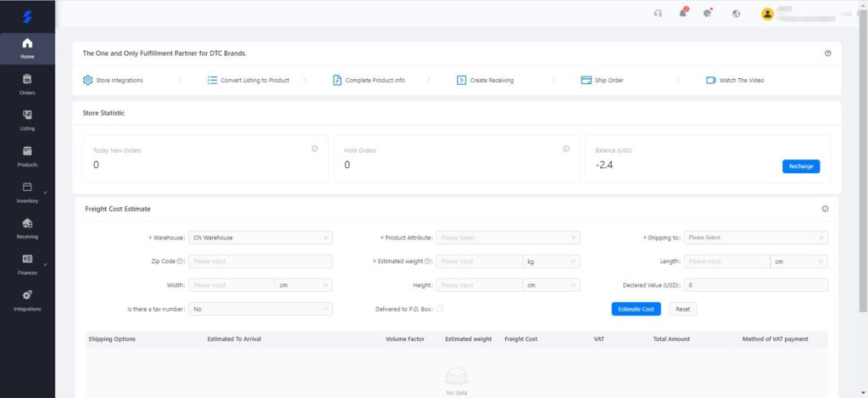Screen dimensions: 868x398
Task: Expand the Finances sidebar menu
Action: pos(27,263)
